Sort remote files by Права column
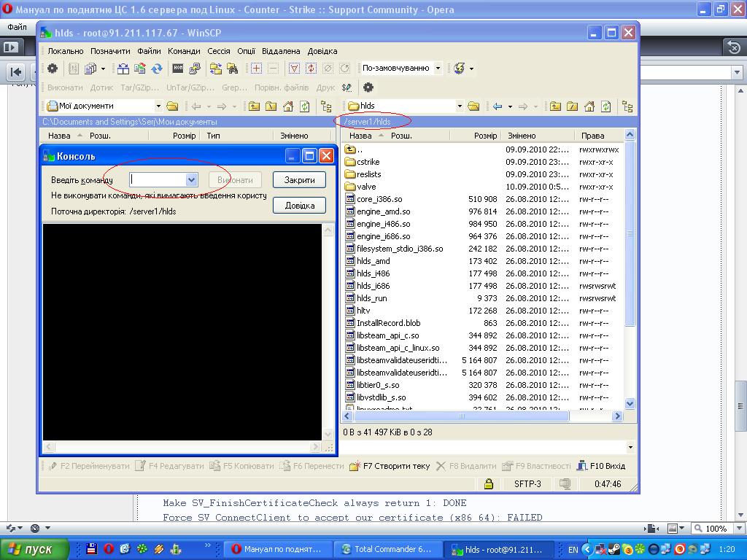This screenshot has width=747, height=560. 592,136
